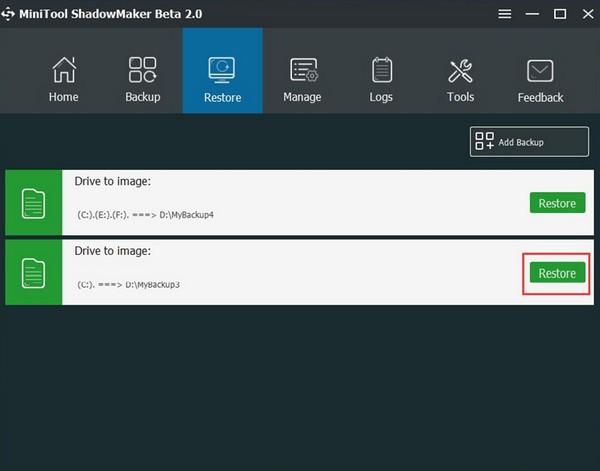This screenshot has height=471, width=600.
Task: Click the 'MiniTool ShadowMaker Beta 2.0' title text
Action: click(111, 14)
